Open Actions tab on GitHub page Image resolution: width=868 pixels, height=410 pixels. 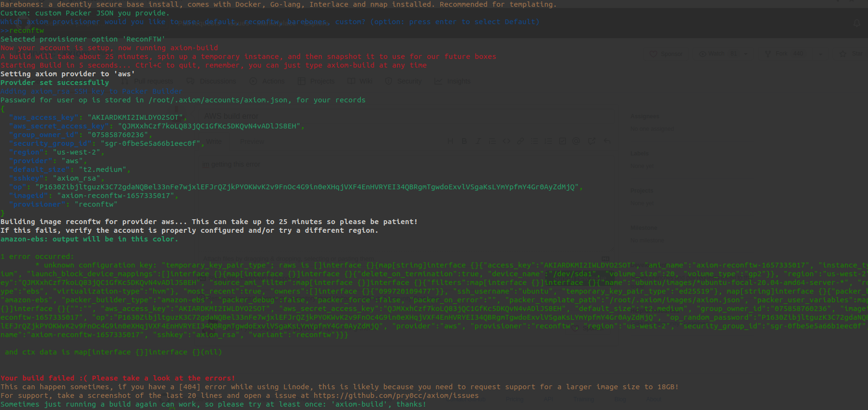point(267,81)
